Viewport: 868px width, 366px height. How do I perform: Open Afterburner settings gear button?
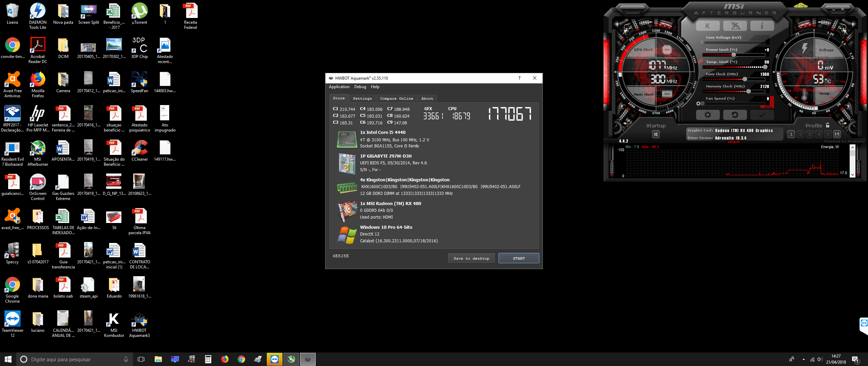[x=708, y=115]
